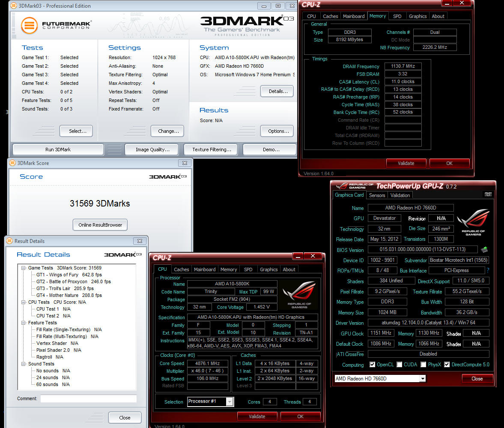Click OK in the bottom CPU-Z window
Viewport: 504px width, 428px height.
pos(301,416)
